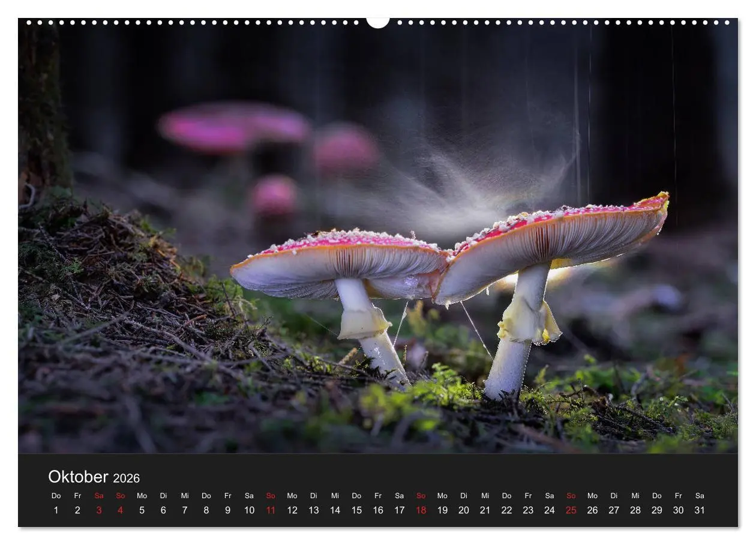The width and height of the screenshot is (756, 545).
Task: Click date 17 in the calendar
Action: pos(400,510)
